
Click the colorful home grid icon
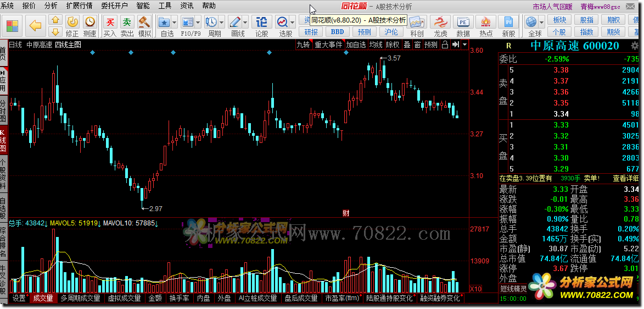tap(12, 25)
